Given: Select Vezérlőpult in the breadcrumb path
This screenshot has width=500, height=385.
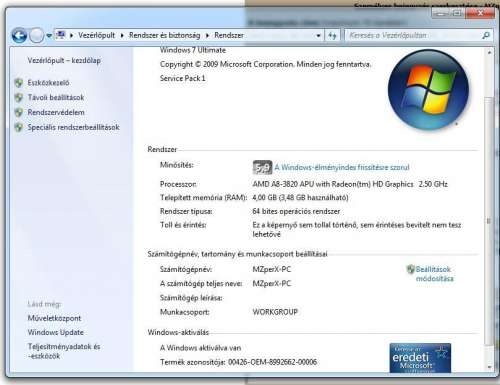Looking at the screenshot, I should click(x=96, y=35).
